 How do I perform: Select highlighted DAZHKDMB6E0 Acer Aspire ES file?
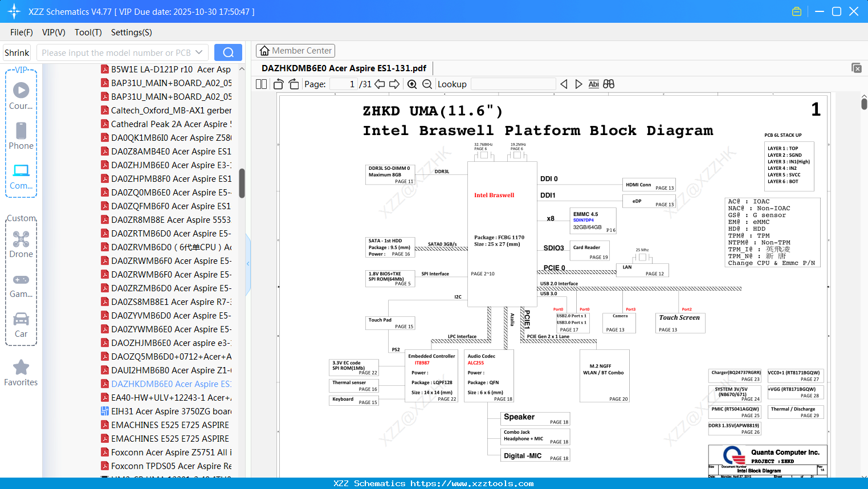pos(166,384)
